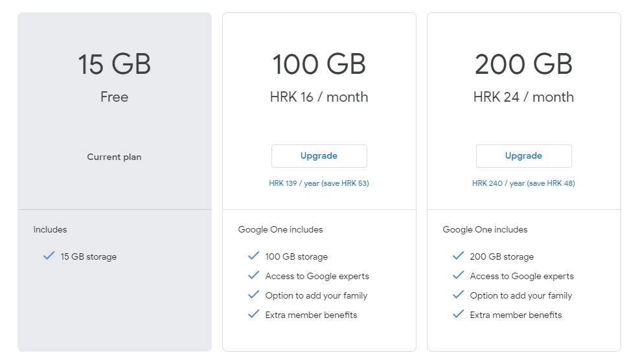
Task: Click checkmark beside 15 GB storage
Action: (49, 256)
